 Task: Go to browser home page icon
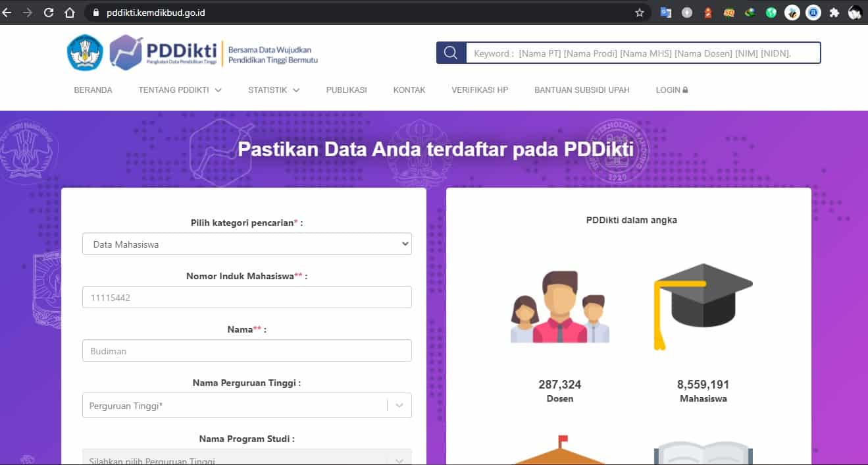pyautogui.click(x=70, y=12)
